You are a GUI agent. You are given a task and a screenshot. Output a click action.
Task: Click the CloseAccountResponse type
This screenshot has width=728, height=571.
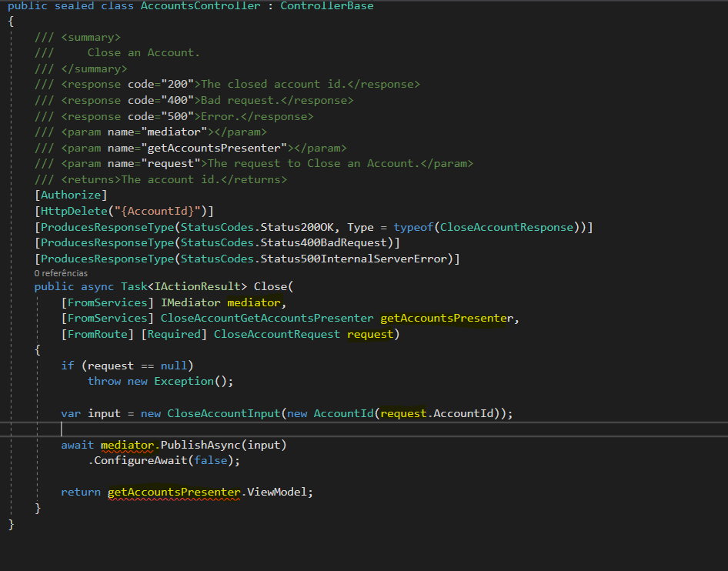pos(506,228)
